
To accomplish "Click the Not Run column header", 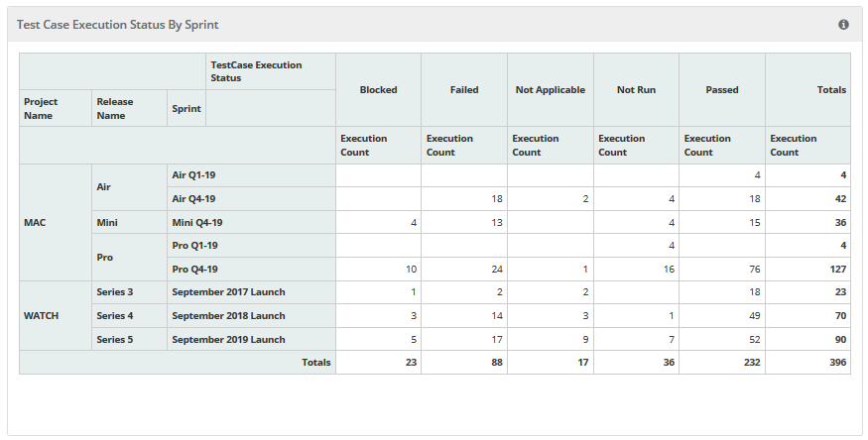I will coord(636,89).
